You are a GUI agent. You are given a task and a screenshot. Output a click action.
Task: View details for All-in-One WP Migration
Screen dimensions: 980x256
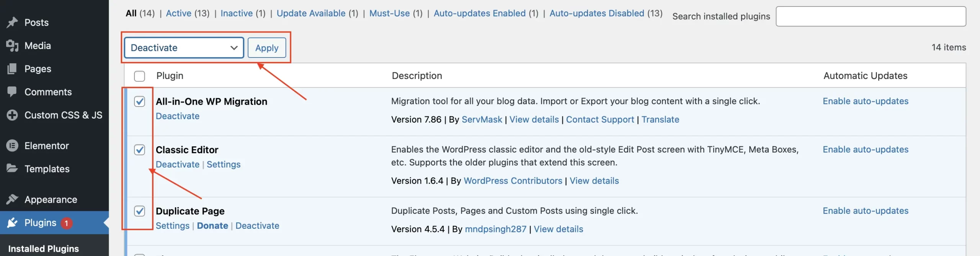point(534,120)
